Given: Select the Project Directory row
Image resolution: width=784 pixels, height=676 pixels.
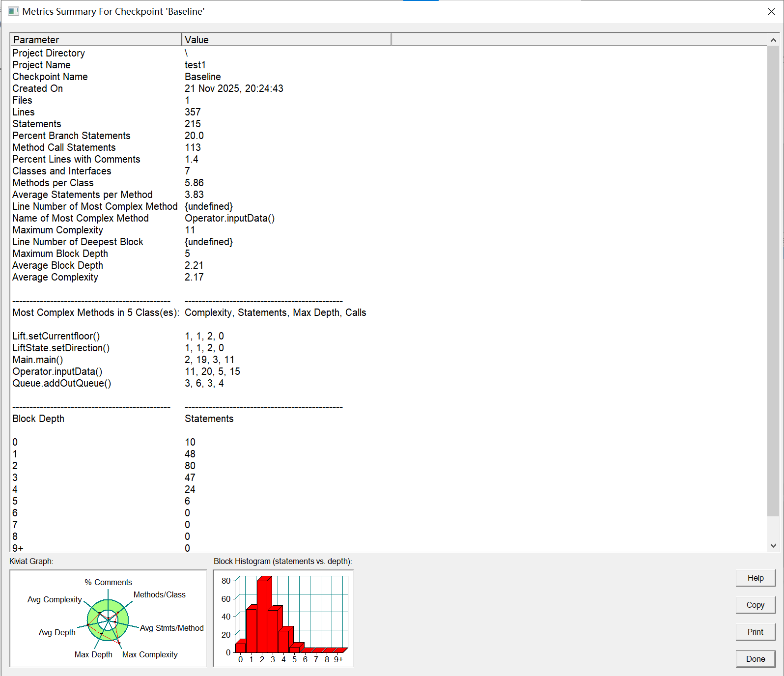Looking at the screenshot, I should tap(388, 53).
